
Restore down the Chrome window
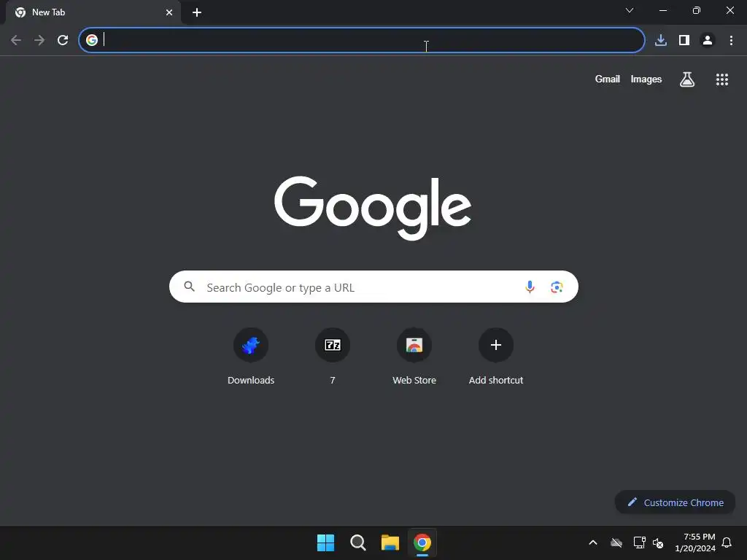pyautogui.click(x=697, y=10)
